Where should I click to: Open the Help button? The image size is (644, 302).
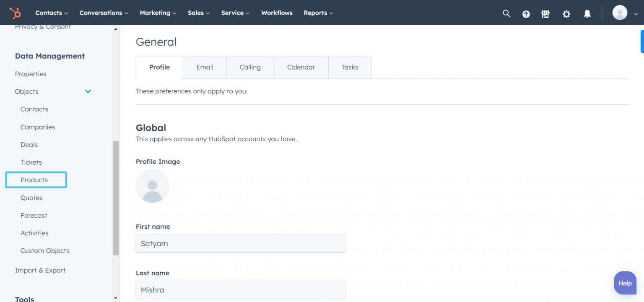pyautogui.click(x=625, y=283)
